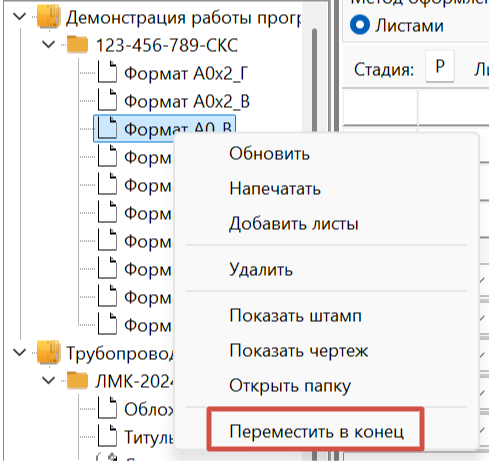The width and height of the screenshot is (489, 461).
Task: Select the Облож tree item
Action: pyautogui.click(x=149, y=409)
